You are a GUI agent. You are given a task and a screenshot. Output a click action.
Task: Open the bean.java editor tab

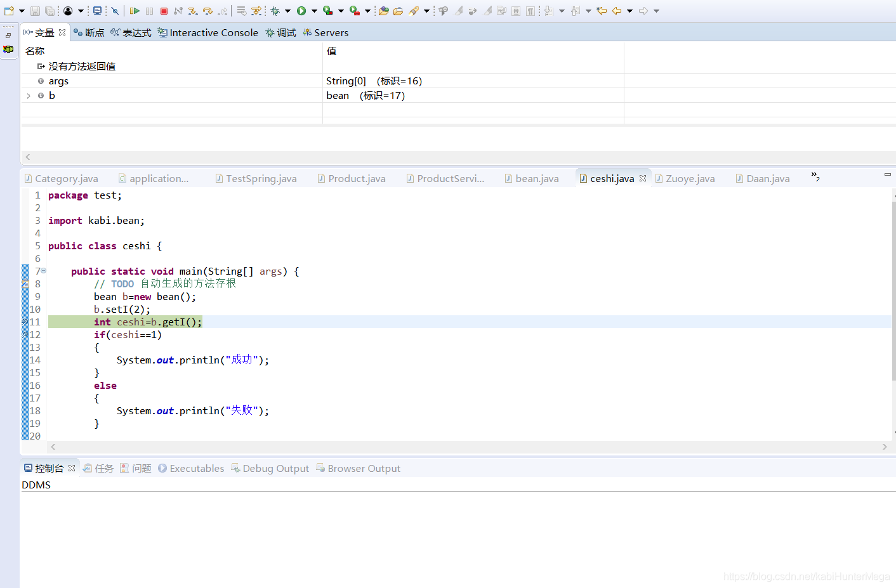[532, 179]
